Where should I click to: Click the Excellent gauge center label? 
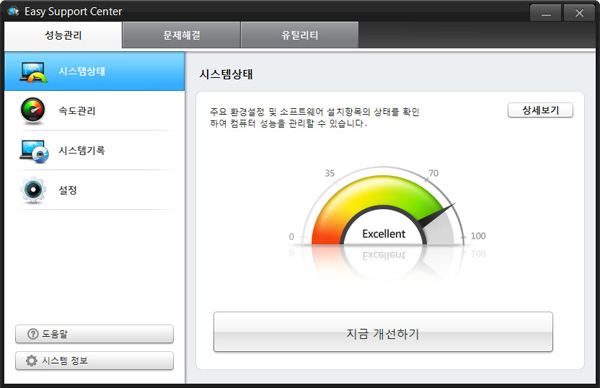383,234
